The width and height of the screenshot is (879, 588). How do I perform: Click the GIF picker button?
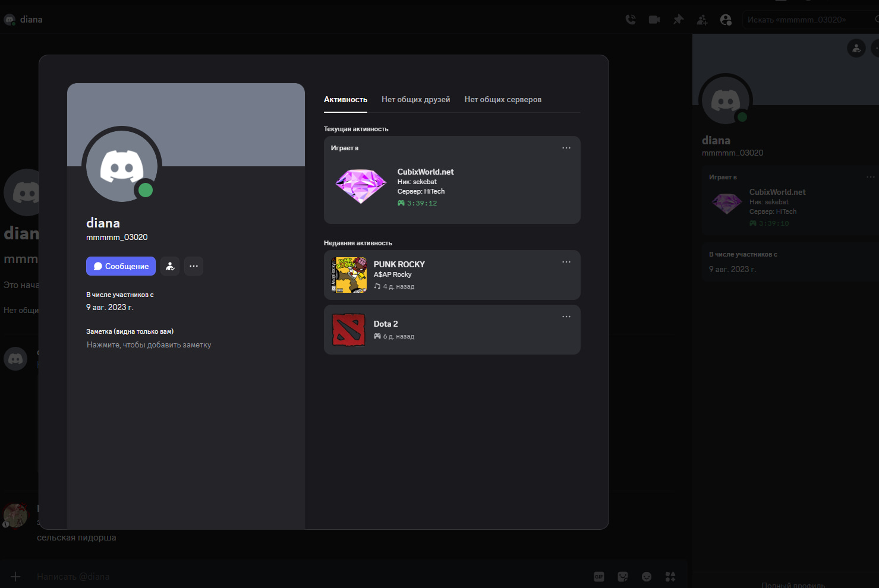(599, 577)
